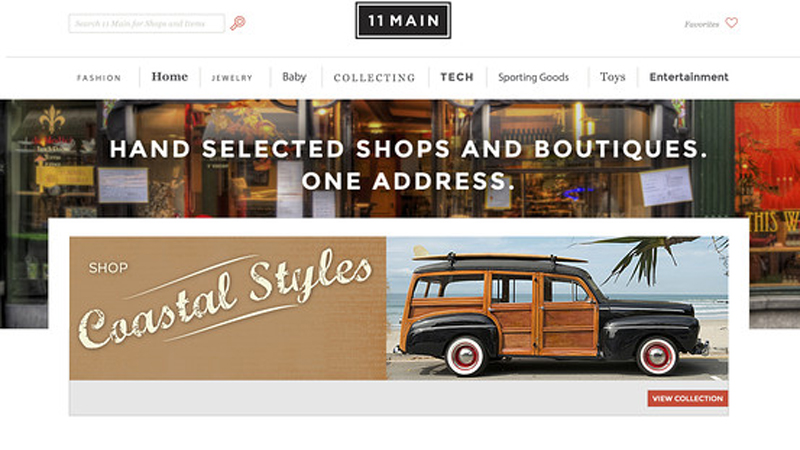Viewport: 800px width, 450px height.
Task: Select the Home category
Action: pos(170,77)
